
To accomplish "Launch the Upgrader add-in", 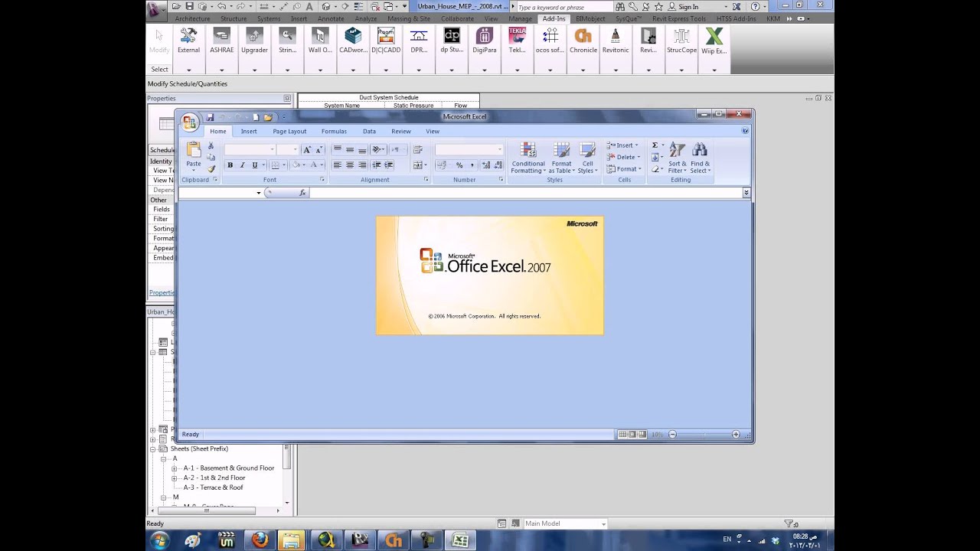I will point(254,41).
